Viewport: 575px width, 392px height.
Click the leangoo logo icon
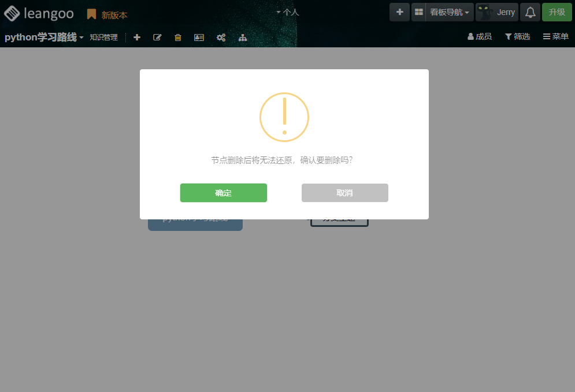pos(12,13)
